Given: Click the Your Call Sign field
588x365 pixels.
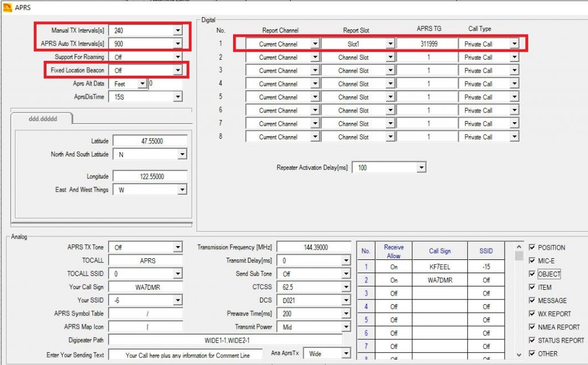Looking at the screenshot, I should coord(146,287).
